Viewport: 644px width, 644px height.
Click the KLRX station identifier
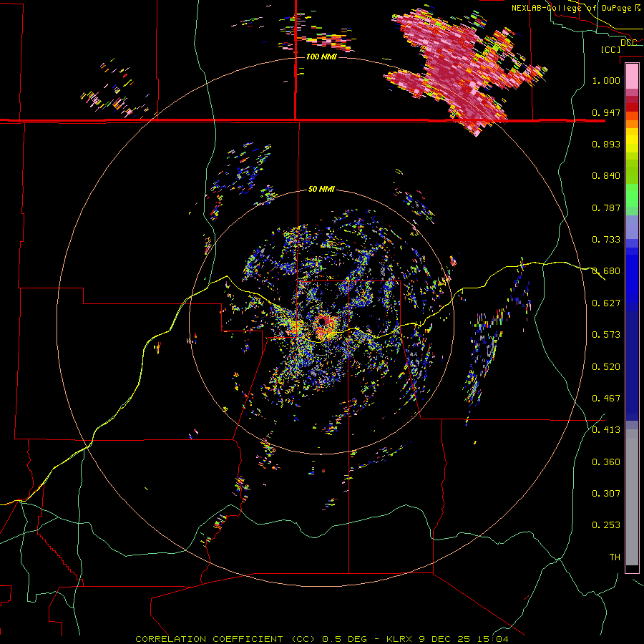[x=399, y=639]
